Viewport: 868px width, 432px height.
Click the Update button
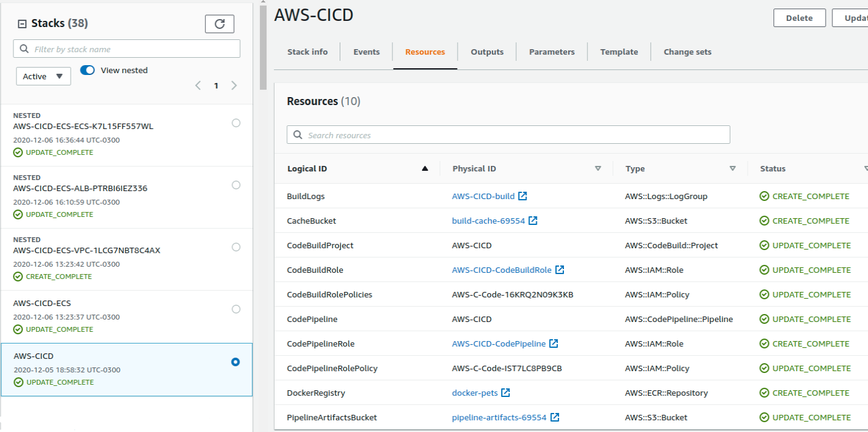[850, 18]
